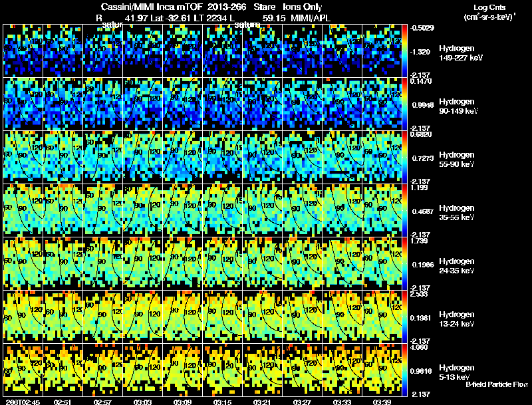Image resolution: width=532 pixels, height=405 pixels.
Task: Select the 02:45 panel in the 149-227 keV row
Action: click(x=23, y=51)
